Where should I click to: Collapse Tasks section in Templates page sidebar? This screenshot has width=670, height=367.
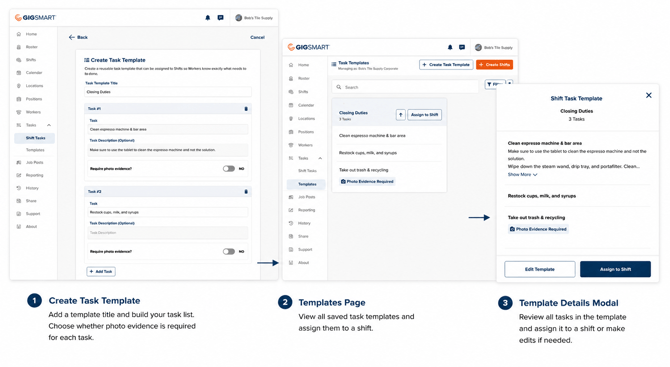coord(320,159)
